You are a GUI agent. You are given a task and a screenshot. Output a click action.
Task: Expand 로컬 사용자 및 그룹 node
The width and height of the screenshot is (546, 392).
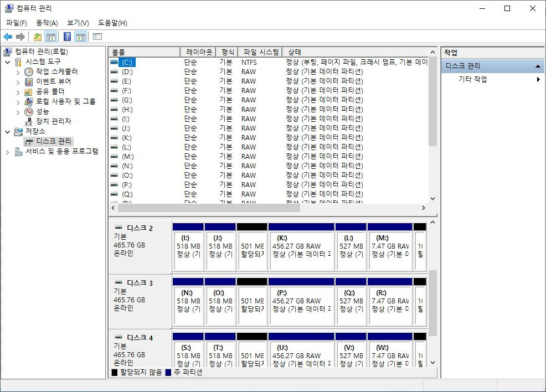click(18, 102)
